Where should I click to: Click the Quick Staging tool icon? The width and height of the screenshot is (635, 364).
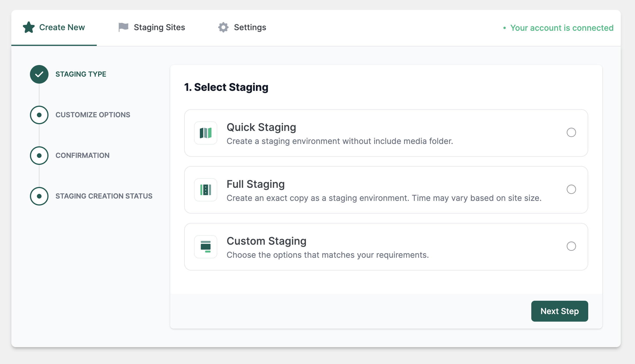coord(205,133)
